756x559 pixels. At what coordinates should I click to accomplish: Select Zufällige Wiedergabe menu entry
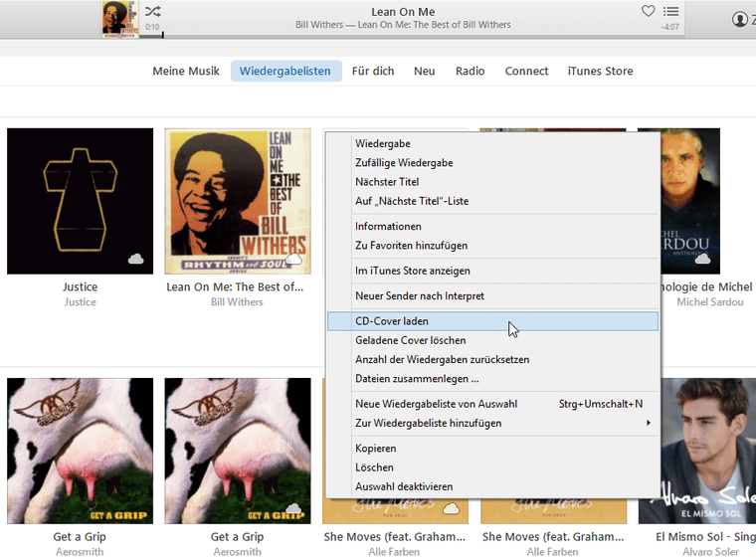click(x=492, y=163)
